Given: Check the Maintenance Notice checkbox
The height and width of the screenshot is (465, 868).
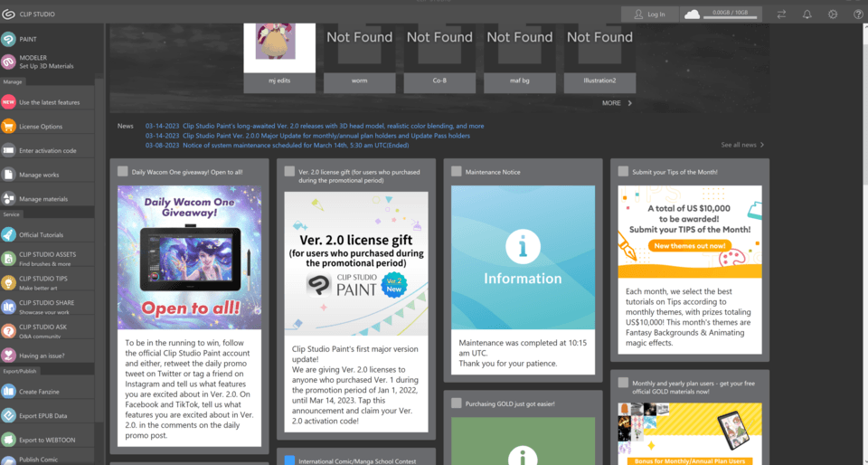Looking at the screenshot, I should point(456,172).
